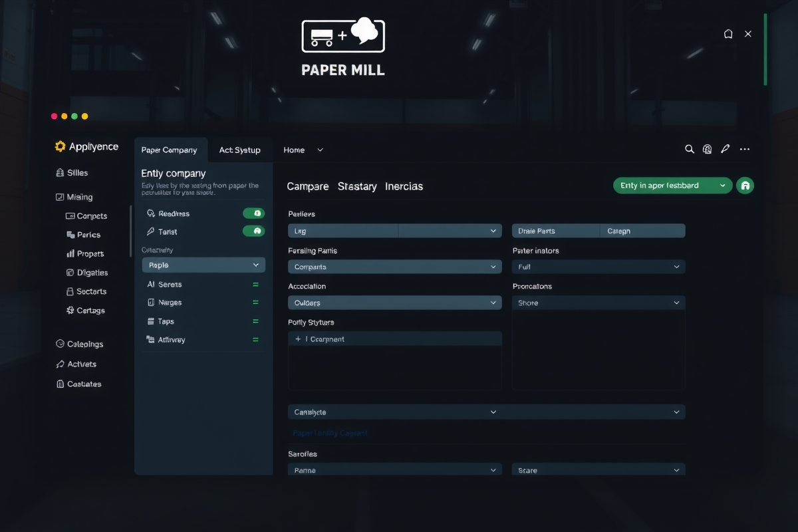This screenshot has width=798, height=532.
Task: Expand the Comparts dropdown
Action: [395, 267]
